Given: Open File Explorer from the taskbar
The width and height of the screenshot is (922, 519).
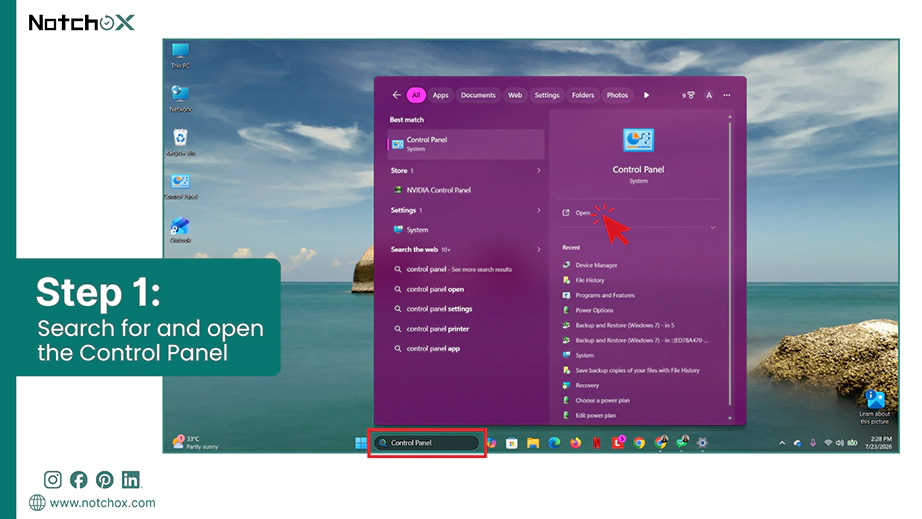Looking at the screenshot, I should (x=533, y=443).
